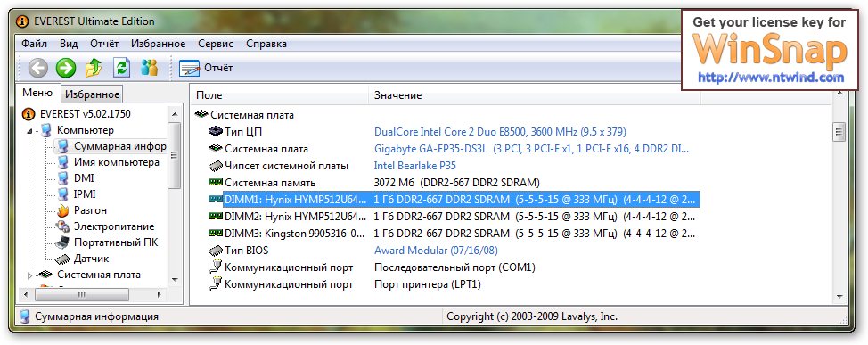Open the Файл menu

pyautogui.click(x=35, y=44)
